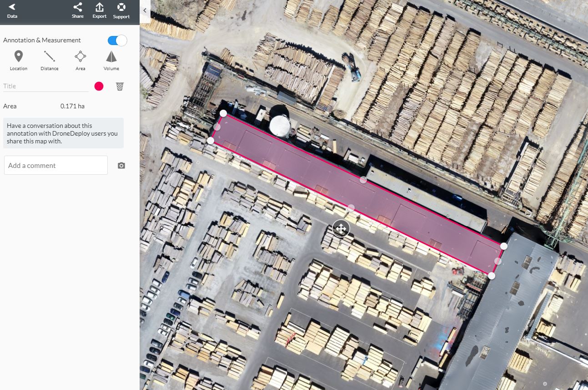Change the red annotation color

[99, 86]
